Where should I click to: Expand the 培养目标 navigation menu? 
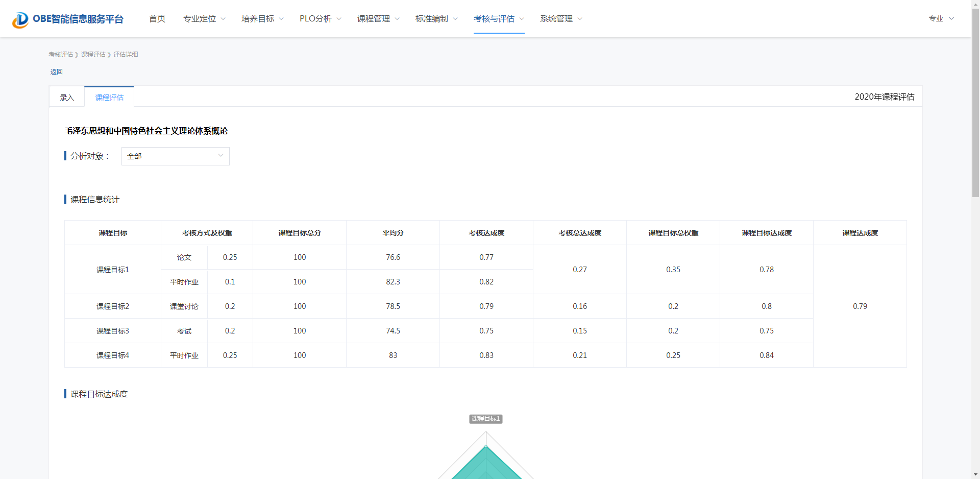point(262,19)
